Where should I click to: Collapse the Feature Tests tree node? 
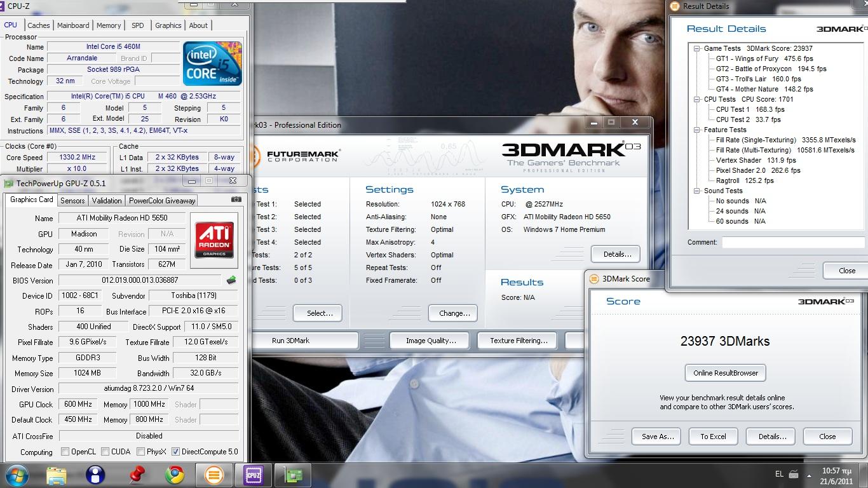697,130
